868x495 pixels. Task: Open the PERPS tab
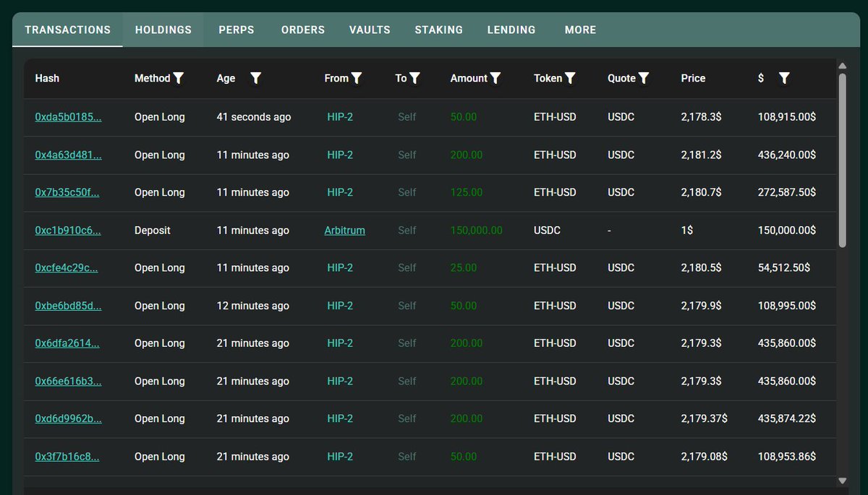(237, 30)
